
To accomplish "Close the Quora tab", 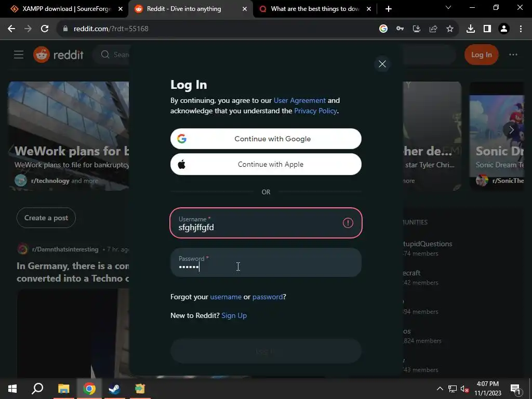I will pyautogui.click(x=369, y=9).
